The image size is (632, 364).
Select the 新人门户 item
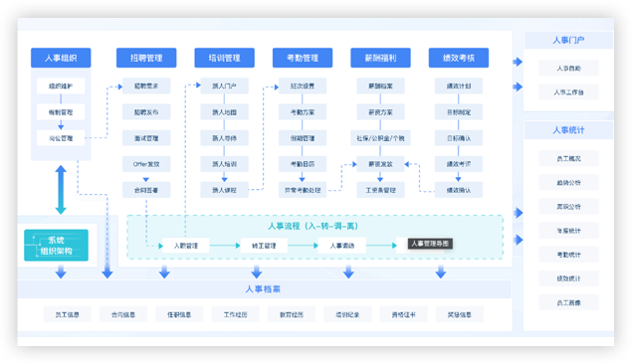click(225, 86)
